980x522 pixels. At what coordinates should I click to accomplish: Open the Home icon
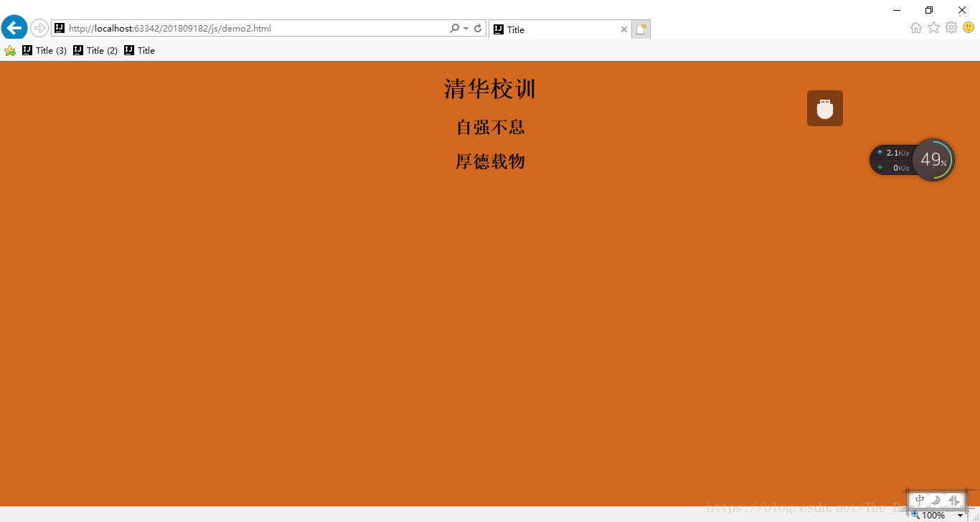pyautogui.click(x=916, y=28)
